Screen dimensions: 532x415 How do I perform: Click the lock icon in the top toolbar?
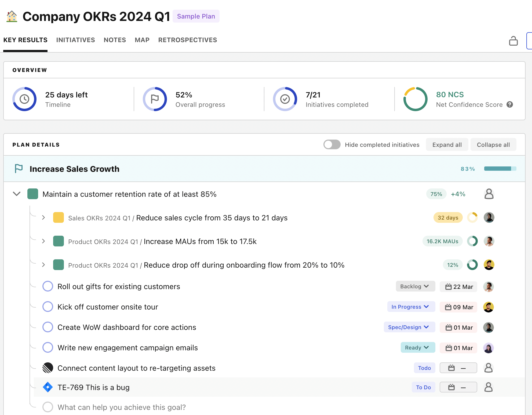513,41
